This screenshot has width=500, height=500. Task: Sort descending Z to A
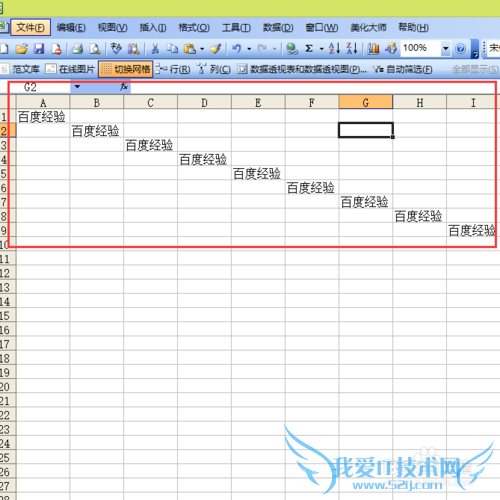click(x=352, y=49)
